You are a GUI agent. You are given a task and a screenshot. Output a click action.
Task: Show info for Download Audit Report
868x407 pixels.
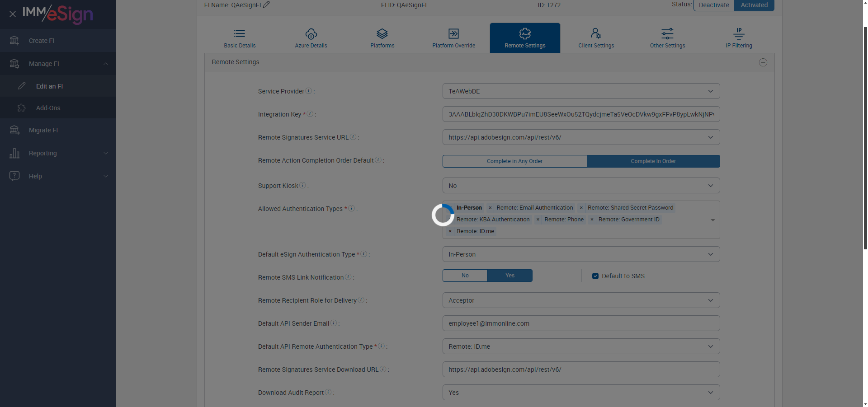[x=328, y=392]
